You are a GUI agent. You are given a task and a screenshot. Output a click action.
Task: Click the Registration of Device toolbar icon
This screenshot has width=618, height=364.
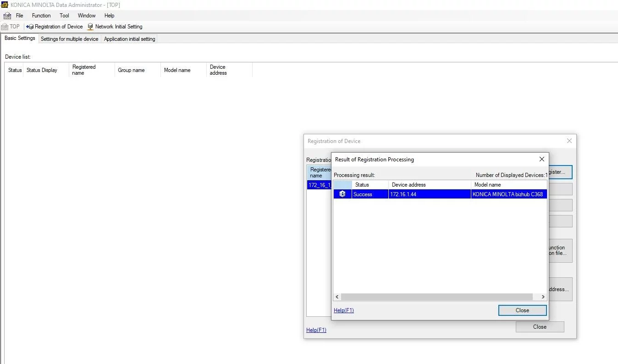30,27
